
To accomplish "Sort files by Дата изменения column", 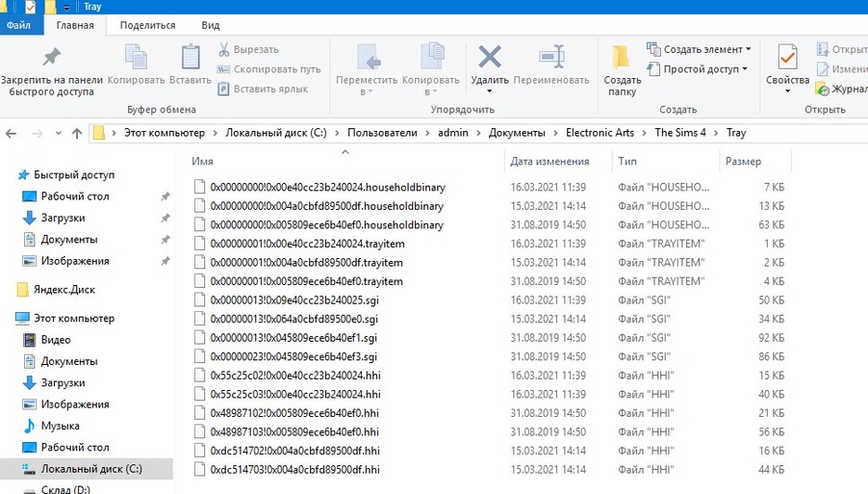I will click(x=549, y=162).
